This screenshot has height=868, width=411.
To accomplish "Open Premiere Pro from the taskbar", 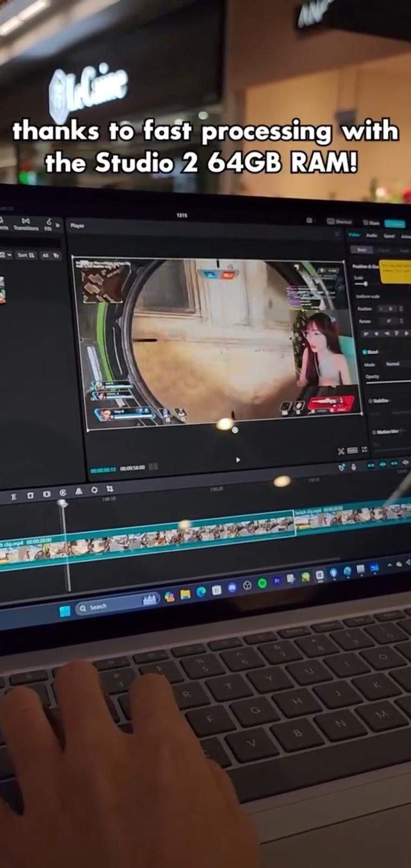I will point(277,580).
